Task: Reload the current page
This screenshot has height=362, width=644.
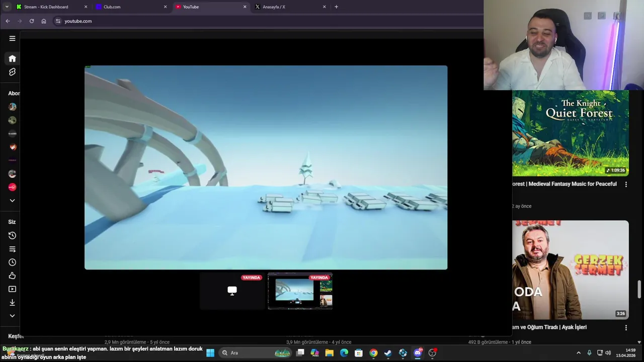Action: [32, 21]
